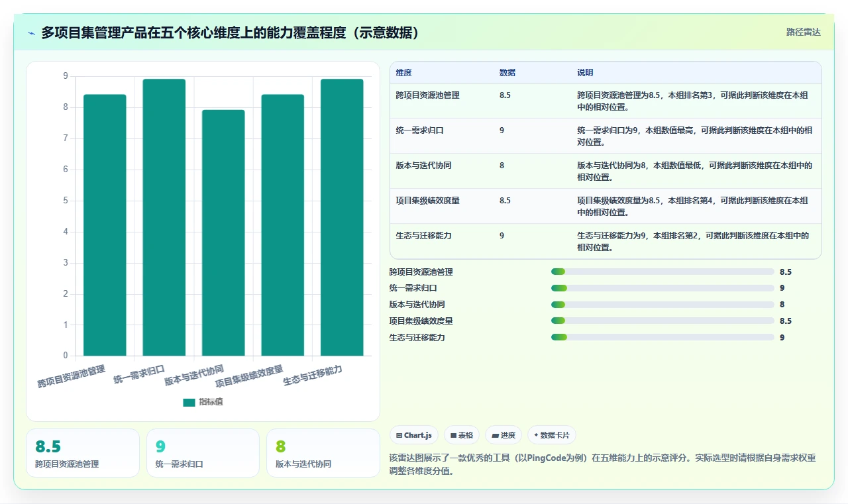Click 项目集级绩效度量 table row cell

[x=427, y=201]
